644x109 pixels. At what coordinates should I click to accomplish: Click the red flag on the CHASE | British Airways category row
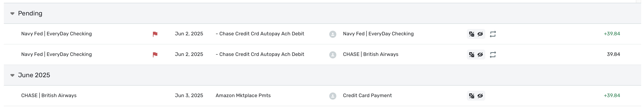tap(155, 55)
